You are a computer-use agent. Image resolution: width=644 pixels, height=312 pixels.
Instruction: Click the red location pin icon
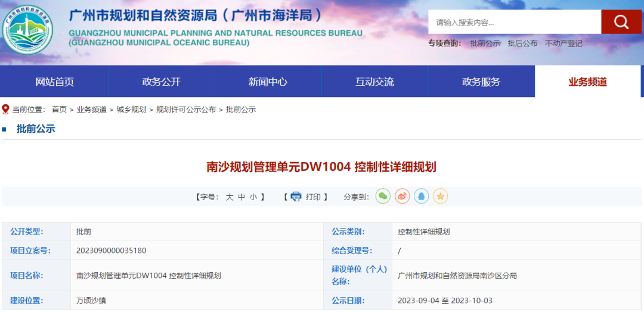[x=6, y=110]
